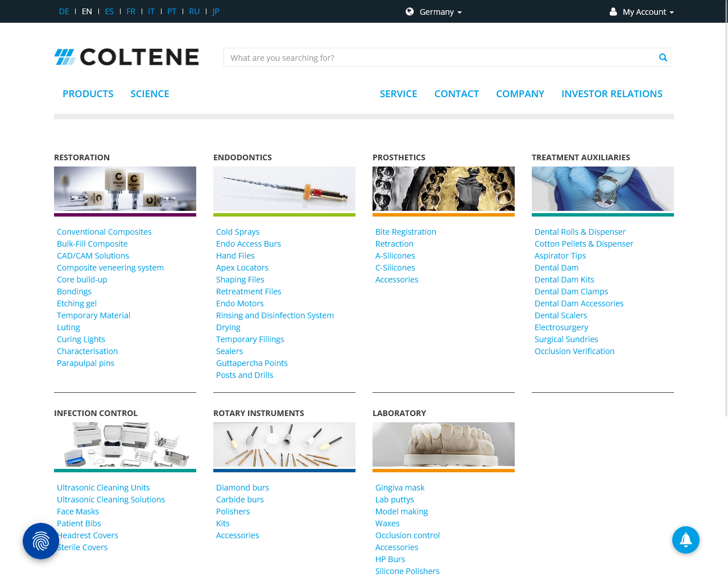Open the PRODUCTS menu
The width and height of the screenshot is (728, 582).
pos(88,94)
